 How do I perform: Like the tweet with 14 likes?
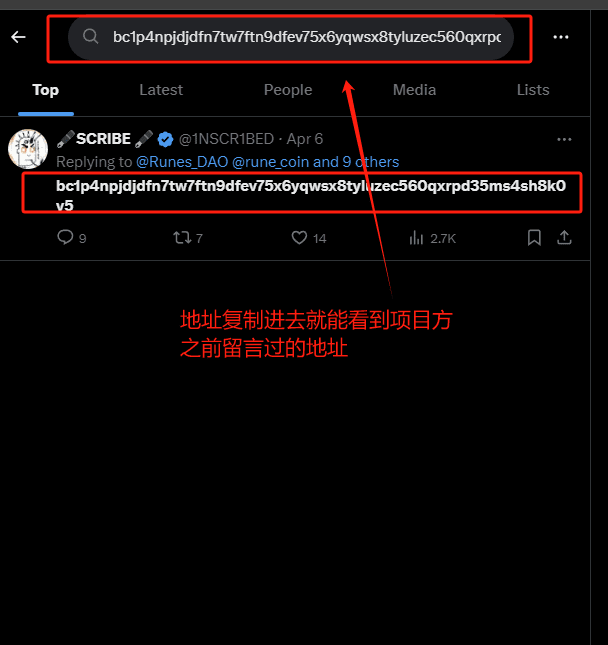click(x=299, y=237)
